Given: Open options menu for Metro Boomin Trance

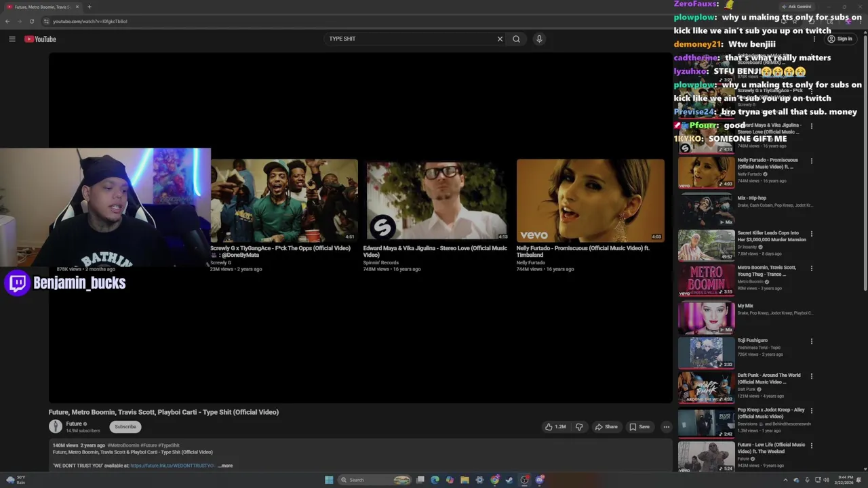Looking at the screenshot, I should point(811,268).
